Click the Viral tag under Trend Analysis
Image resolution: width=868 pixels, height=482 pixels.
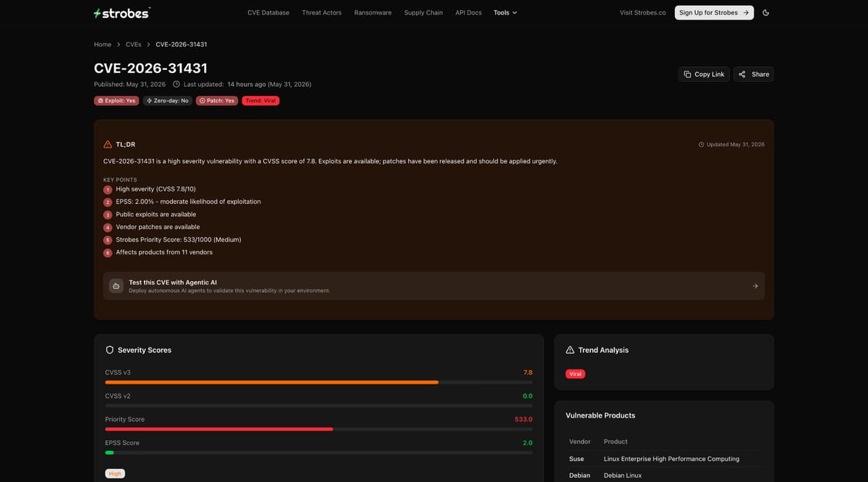coord(576,374)
